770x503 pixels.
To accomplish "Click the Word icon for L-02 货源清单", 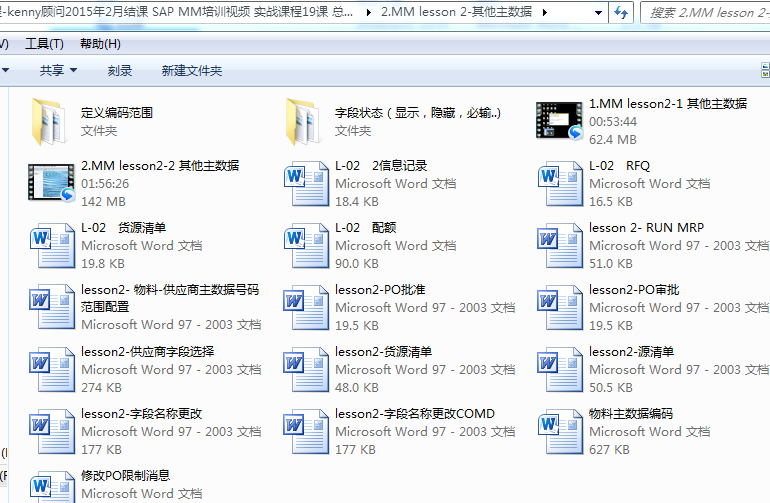I will click(x=52, y=245).
